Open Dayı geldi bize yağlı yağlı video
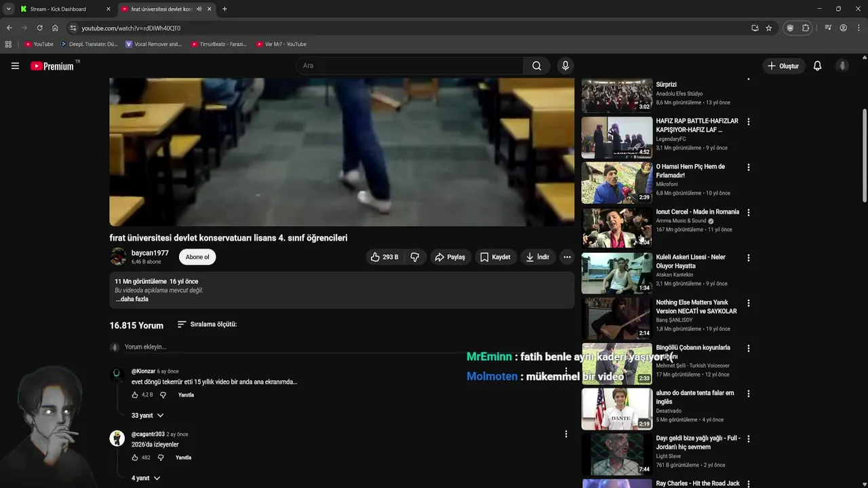Viewport: 868px width, 488px height. [x=698, y=443]
